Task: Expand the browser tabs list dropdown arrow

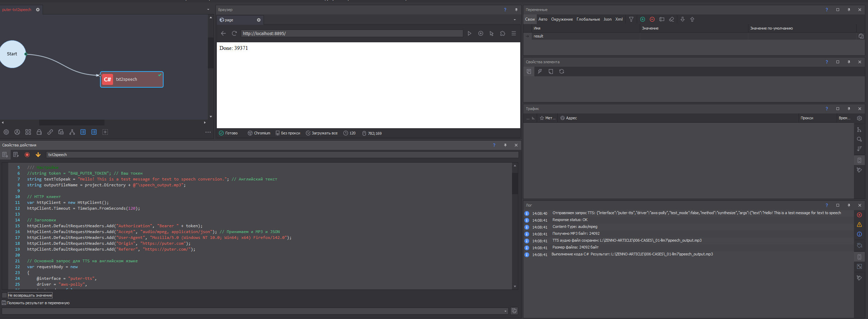Action: 514,20
